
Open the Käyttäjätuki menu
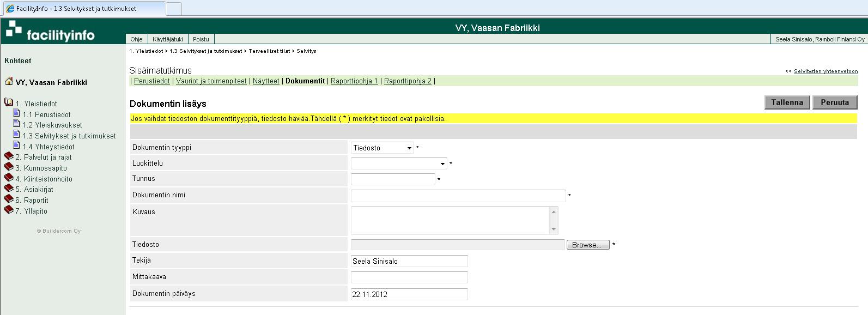pos(167,39)
